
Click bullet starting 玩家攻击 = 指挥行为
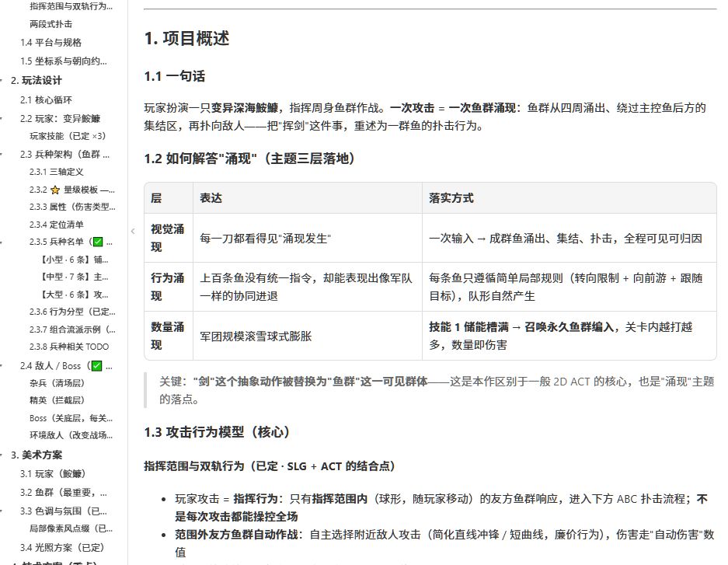coord(441,507)
